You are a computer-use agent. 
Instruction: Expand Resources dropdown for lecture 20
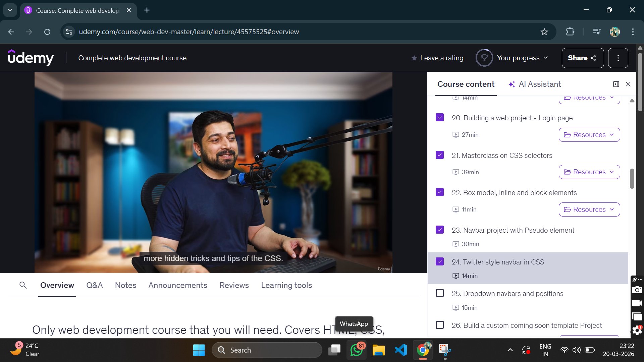pos(589,135)
